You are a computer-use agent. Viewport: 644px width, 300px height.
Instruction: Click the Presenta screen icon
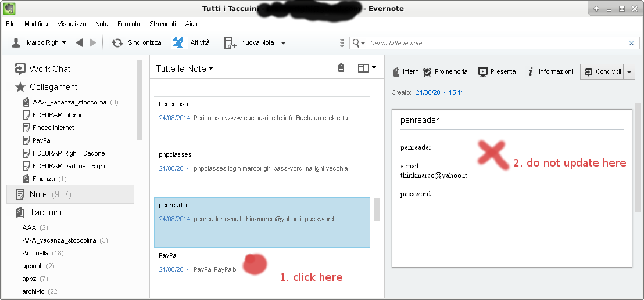[x=482, y=72]
